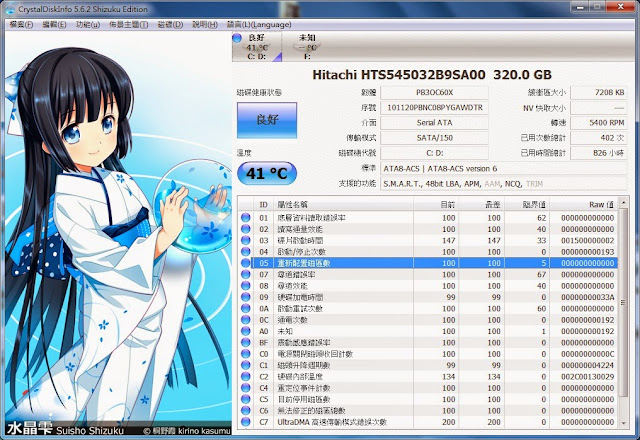The width and height of the screenshot is (640, 440).
Task: Select the C: D: disk tab
Action: point(257,47)
